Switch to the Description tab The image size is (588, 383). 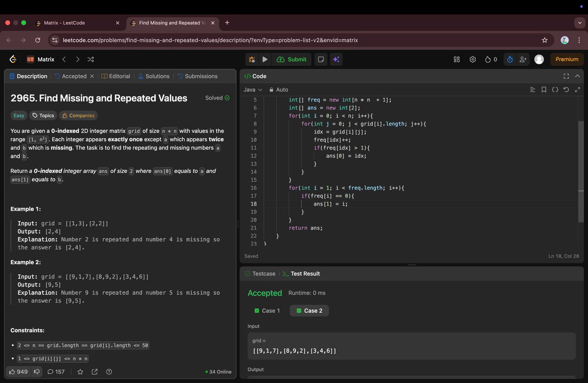[28, 76]
